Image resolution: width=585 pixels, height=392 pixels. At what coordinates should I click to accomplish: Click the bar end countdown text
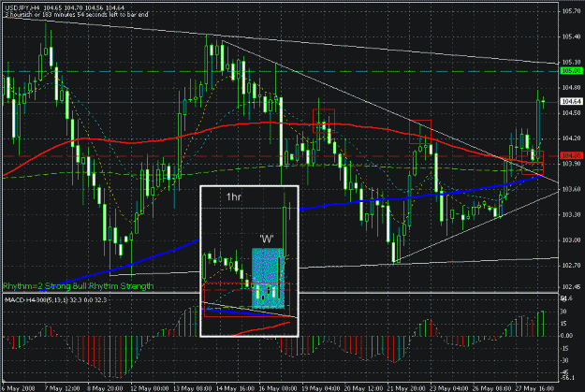[77, 15]
